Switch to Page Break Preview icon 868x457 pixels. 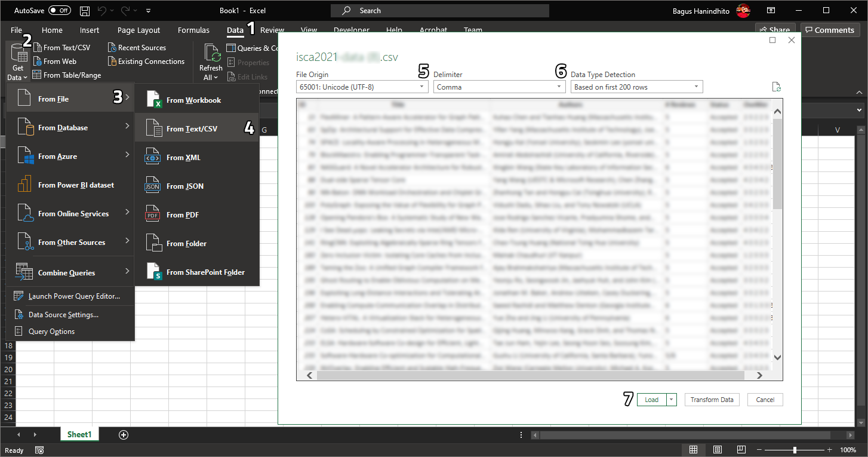741,450
